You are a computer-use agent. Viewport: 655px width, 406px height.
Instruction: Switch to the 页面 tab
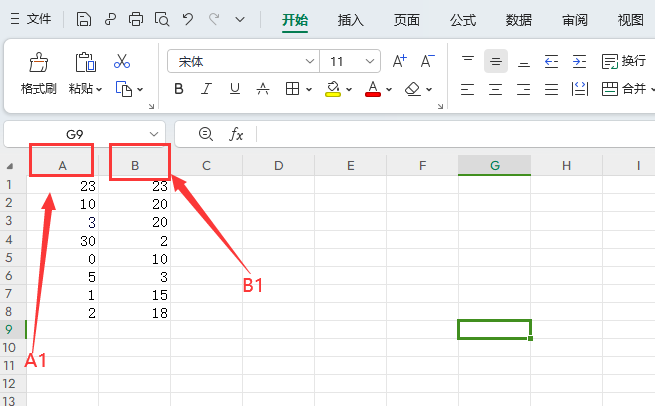click(x=406, y=20)
